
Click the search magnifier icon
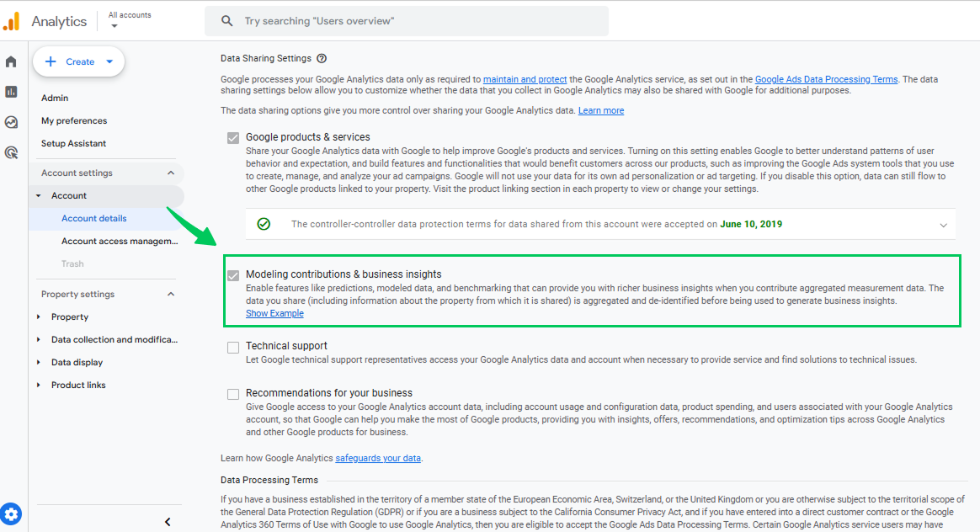(x=226, y=21)
